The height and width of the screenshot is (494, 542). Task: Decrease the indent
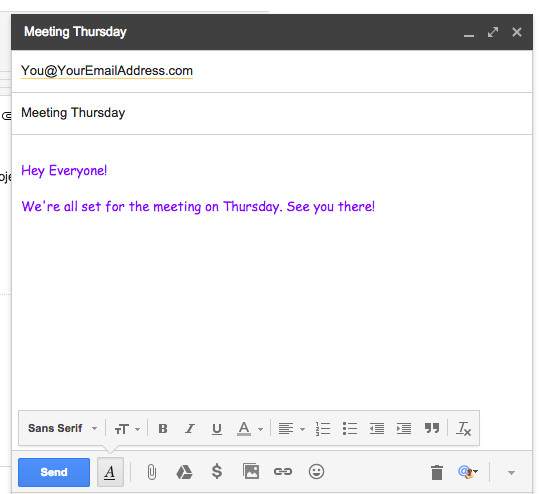pyautogui.click(x=377, y=429)
